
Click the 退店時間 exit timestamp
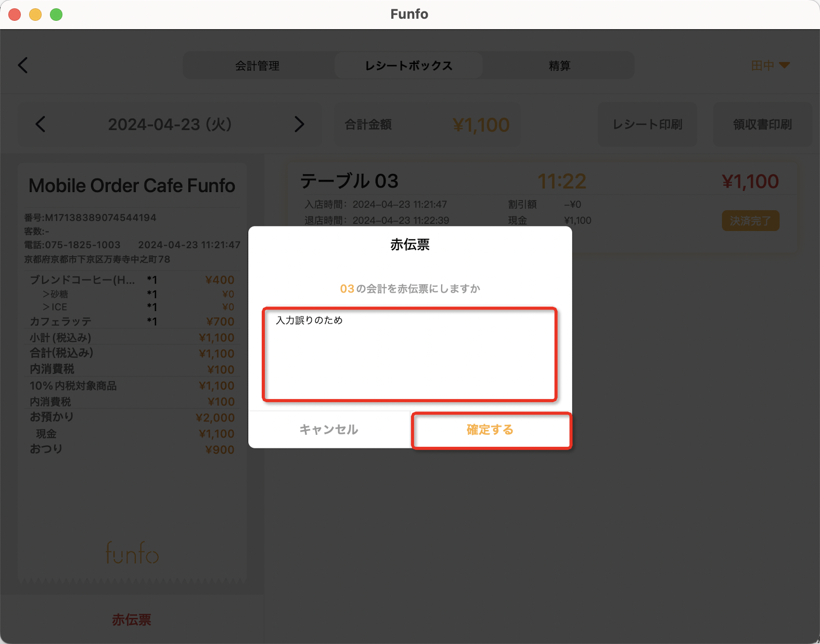377,221
